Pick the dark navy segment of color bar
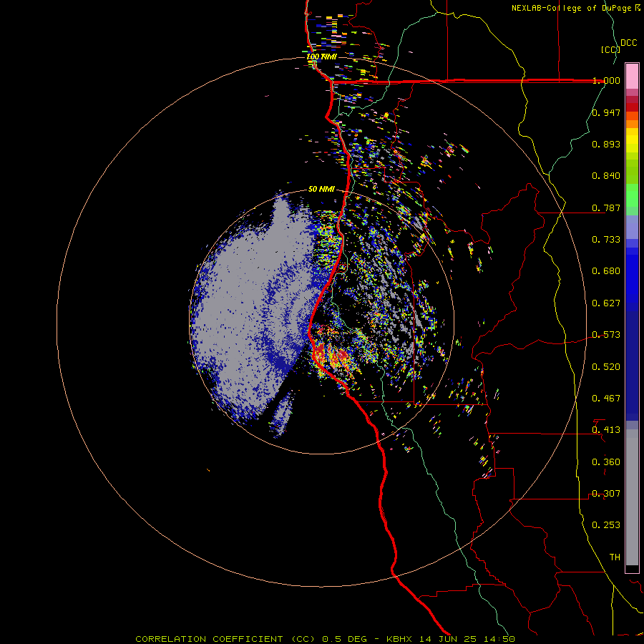 click(x=632, y=366)
